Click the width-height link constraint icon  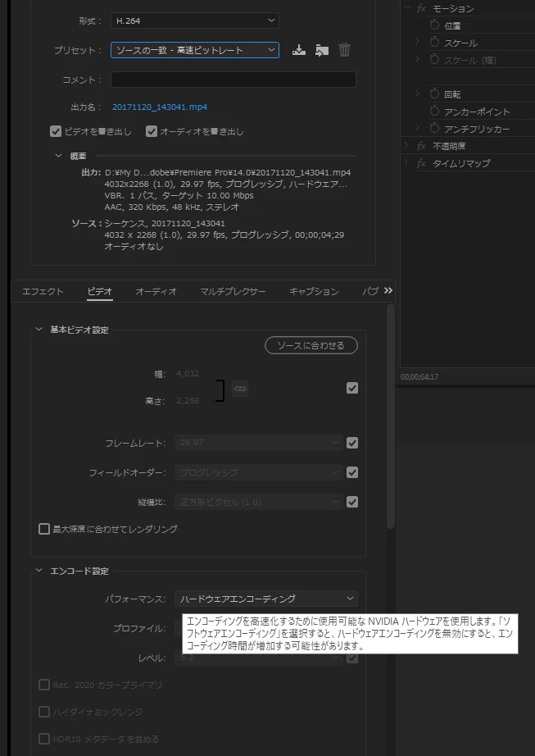point(240,388)
